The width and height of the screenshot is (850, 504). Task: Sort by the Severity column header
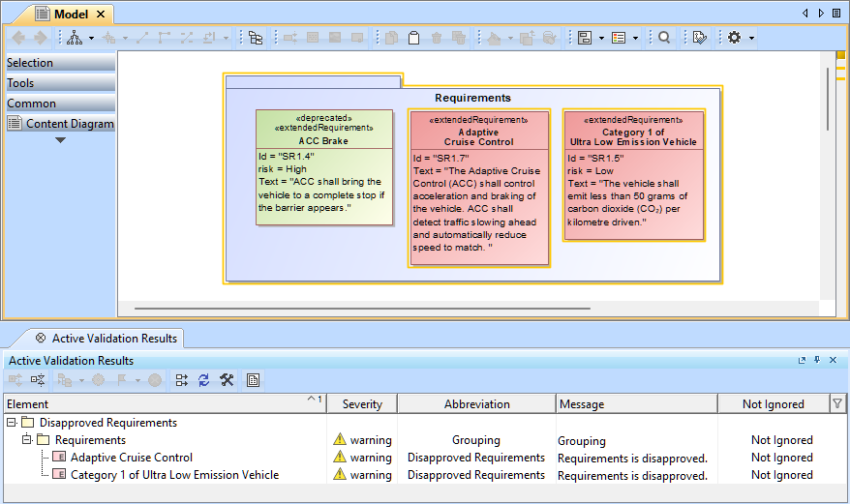pos(362,404)
